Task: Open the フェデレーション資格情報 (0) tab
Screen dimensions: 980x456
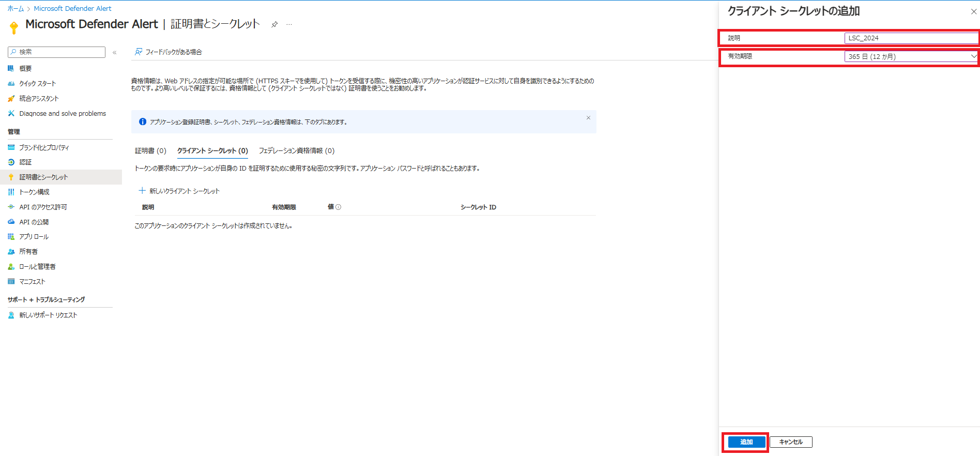Action: (297, 150)
